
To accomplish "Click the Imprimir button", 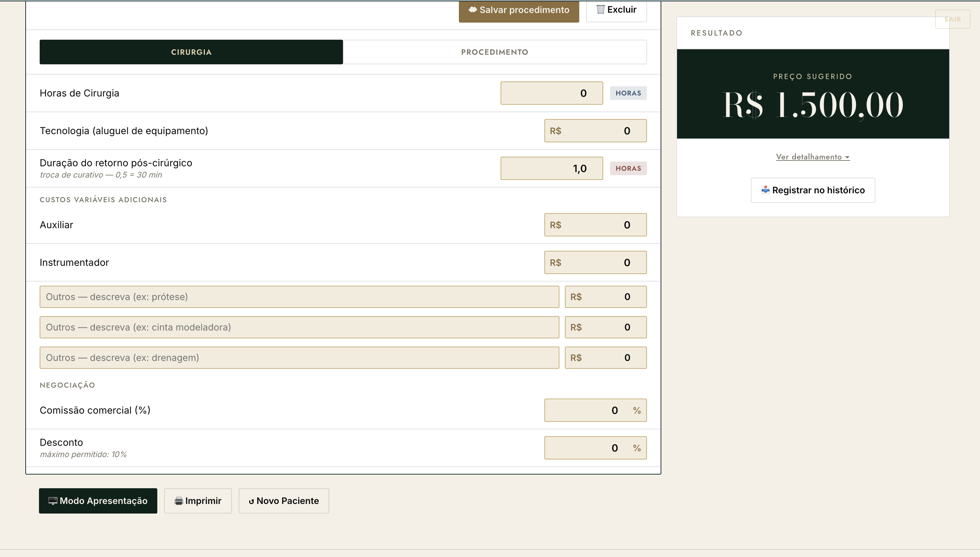I will point(198,501).
